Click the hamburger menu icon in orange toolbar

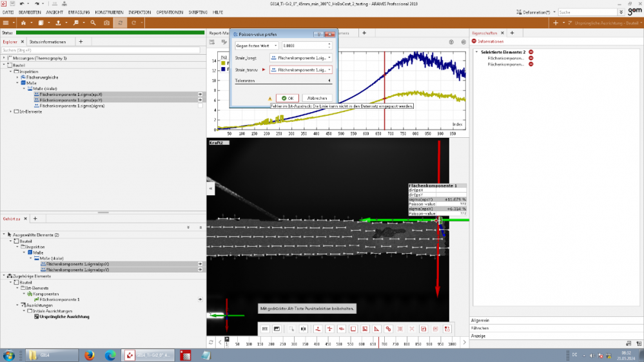[6, 23]
